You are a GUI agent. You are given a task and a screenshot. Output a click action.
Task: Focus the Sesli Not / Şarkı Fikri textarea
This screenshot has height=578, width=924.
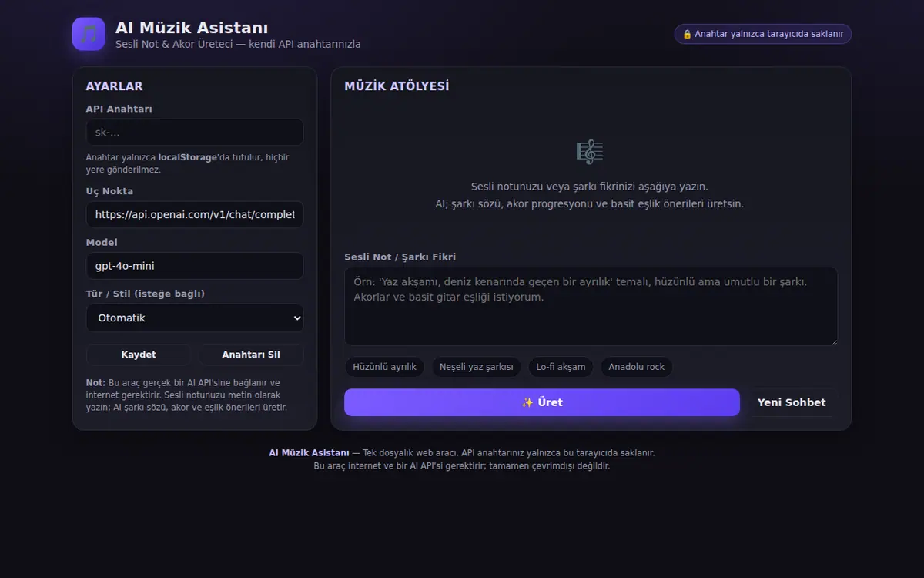click(591, 306)
